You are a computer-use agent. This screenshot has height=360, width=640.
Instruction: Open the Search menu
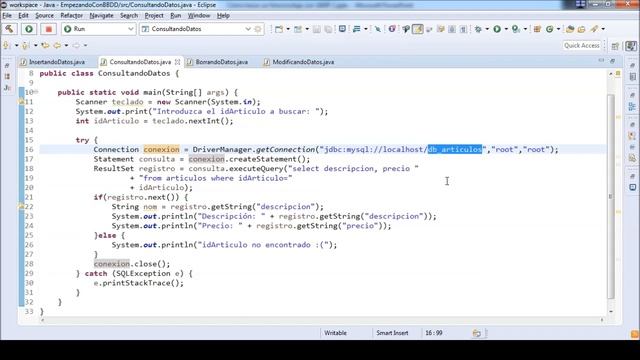(x=129, y=16)
